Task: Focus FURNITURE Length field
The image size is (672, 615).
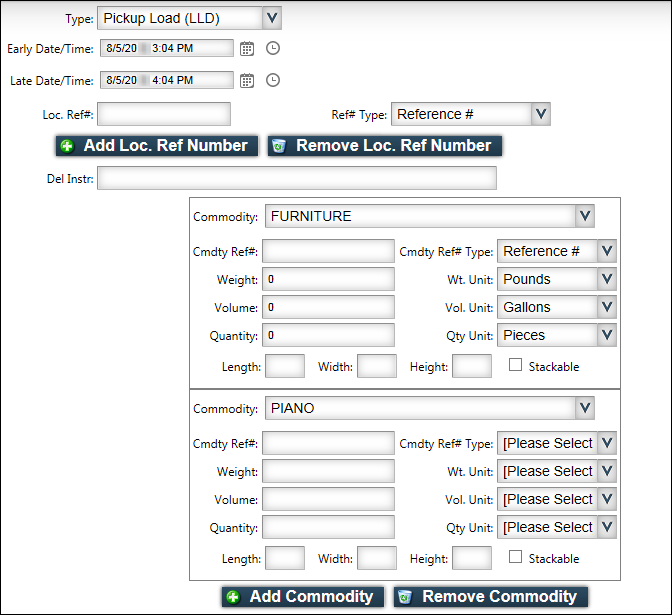Action: click(x=285, y=366)
